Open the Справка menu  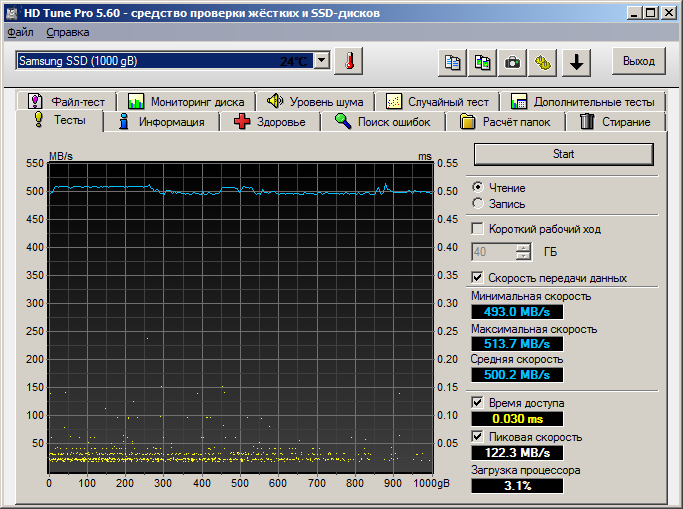coord(67,32)
